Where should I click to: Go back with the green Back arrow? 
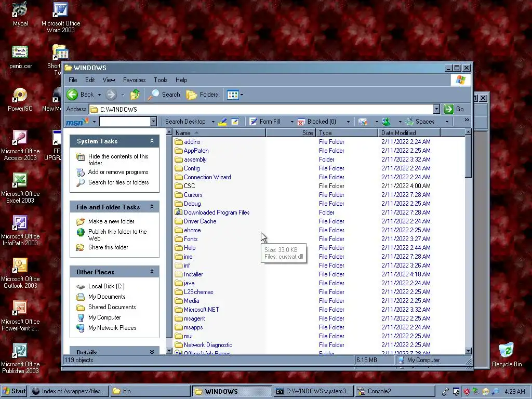click(x=80, y=95)
